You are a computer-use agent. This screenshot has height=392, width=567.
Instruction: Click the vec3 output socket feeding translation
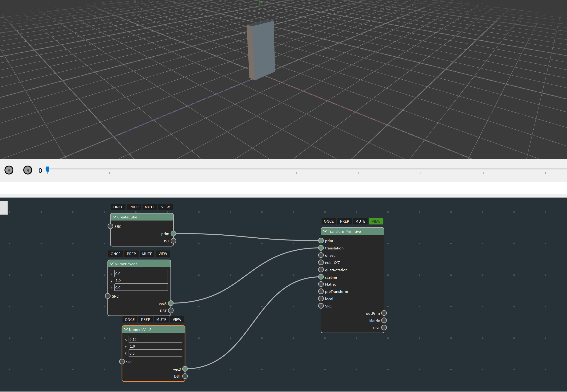(171, 303)
